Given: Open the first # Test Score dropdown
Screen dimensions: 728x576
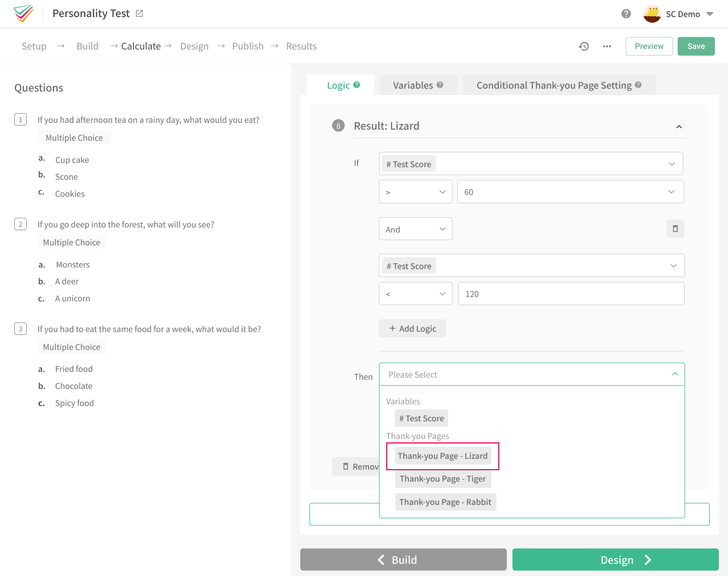Looking at the screenshot, I should 532,163.
